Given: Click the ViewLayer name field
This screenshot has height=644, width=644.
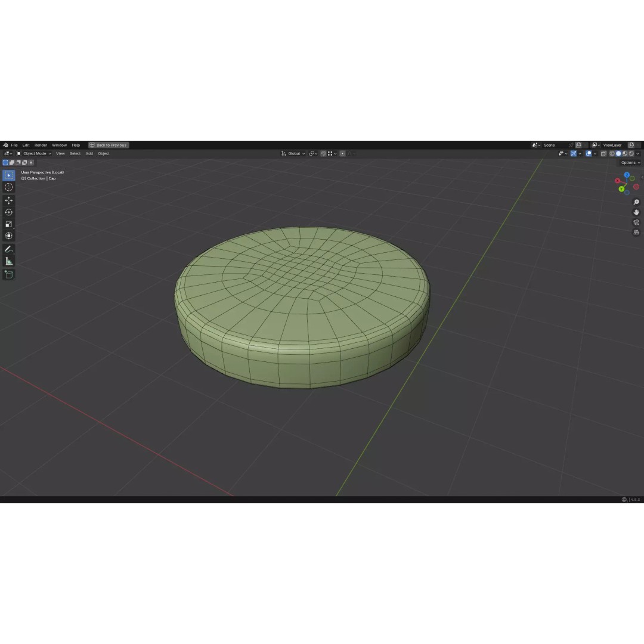Looking at the screenshot, I should pyautogui.click(x=614, y=145).
